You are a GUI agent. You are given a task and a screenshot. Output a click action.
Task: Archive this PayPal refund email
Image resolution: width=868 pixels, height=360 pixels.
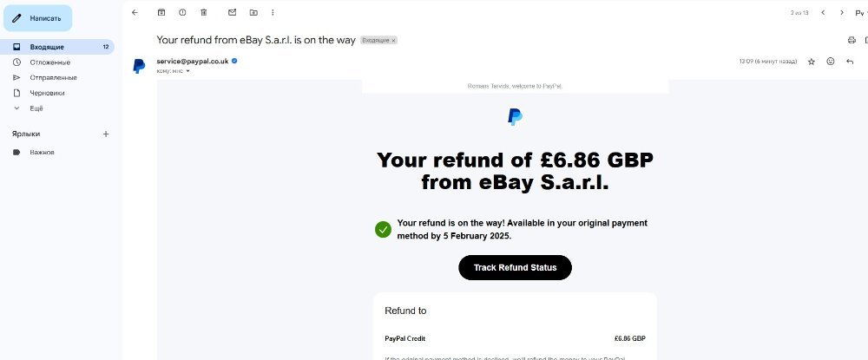coord(161,13)
